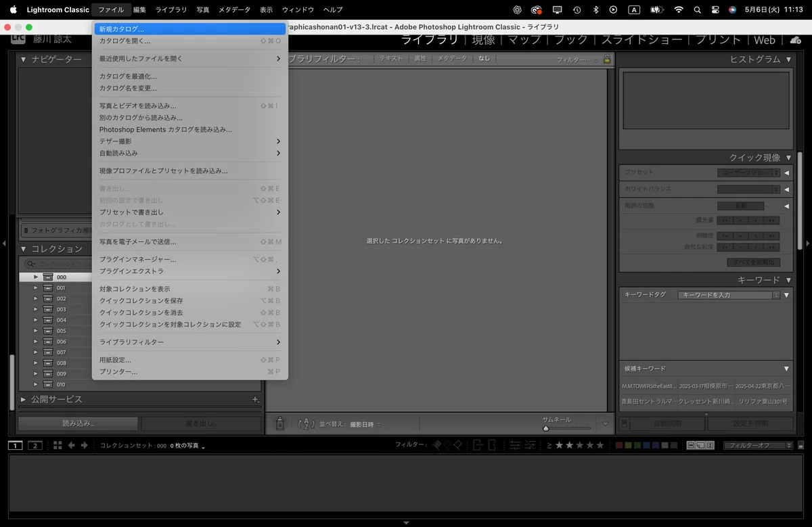Toggle the rating comparison symbol in filter bar
Viewport: 812px width, 527px height.
point(549,444)
